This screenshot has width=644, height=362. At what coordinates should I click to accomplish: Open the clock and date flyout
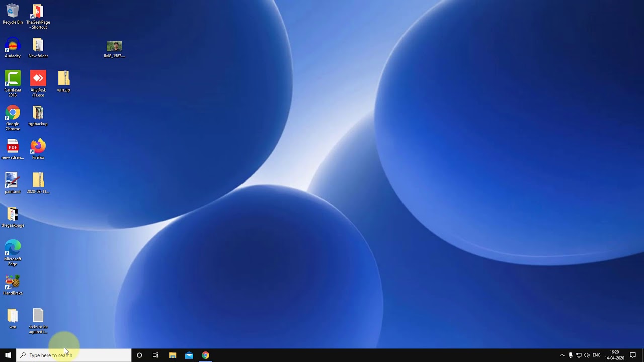[x=614, y=355]
